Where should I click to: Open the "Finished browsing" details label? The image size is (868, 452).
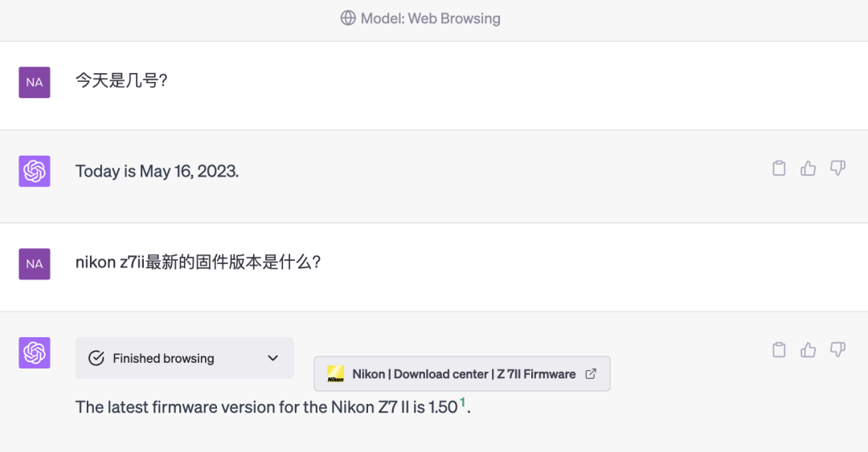point(163,358)
